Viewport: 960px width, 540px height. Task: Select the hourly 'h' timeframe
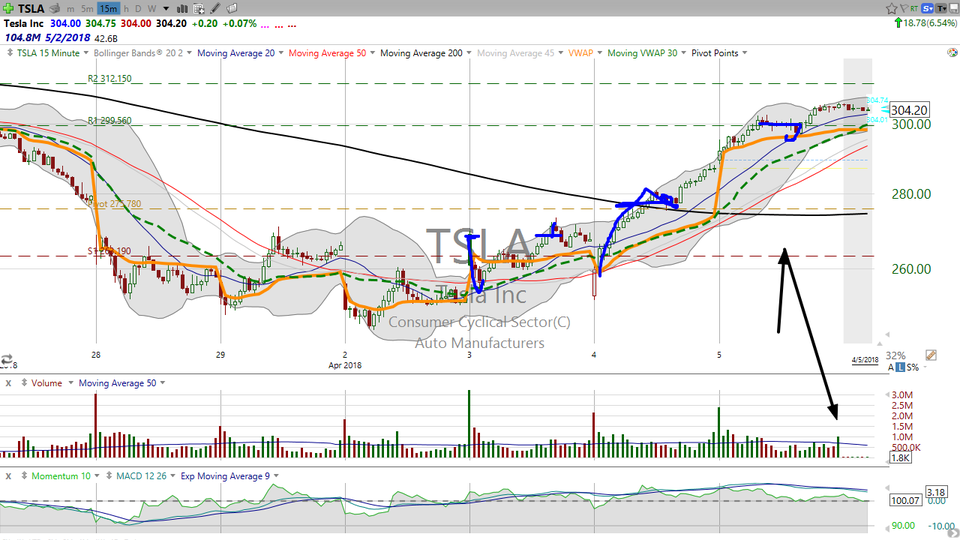point(126,9)
